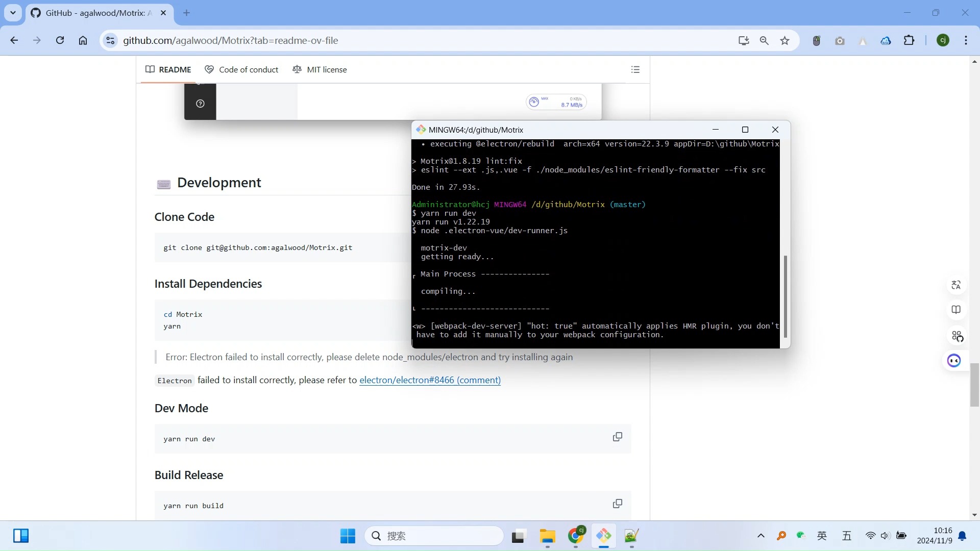Open the cj profile avatar
Image resolution: width=980 pixels, height=551 pixels.
[943, 40]
